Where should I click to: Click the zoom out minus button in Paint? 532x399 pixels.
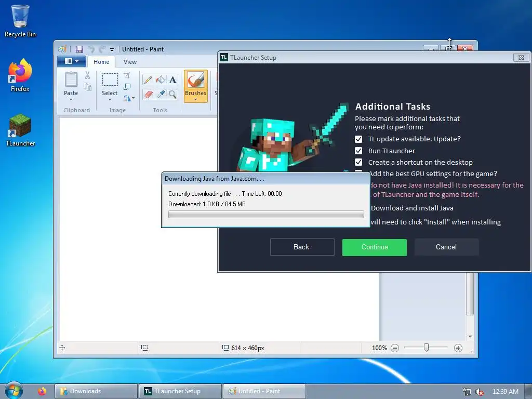coord(395,348)
